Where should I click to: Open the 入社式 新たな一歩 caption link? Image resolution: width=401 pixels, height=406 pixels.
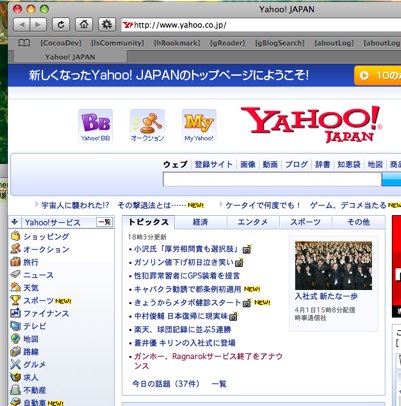click(x=326, y=296)
